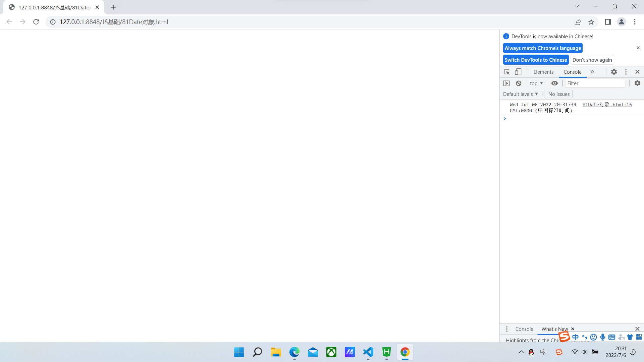Viewport: 644px width, 362px height.
Task: Bookmark this page with the star icon
Action: tap(591, 22)
